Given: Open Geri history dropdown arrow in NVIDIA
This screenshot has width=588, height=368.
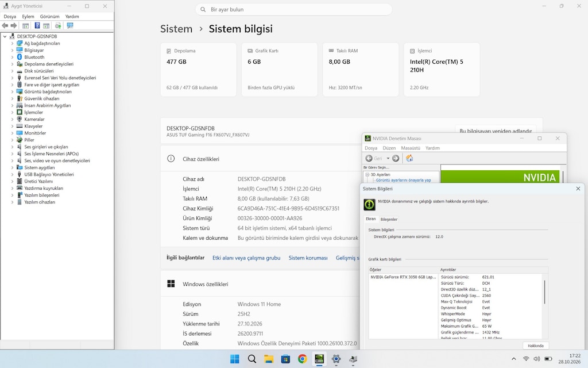Looking at the screenshot, I should click(x=388, y=158).
